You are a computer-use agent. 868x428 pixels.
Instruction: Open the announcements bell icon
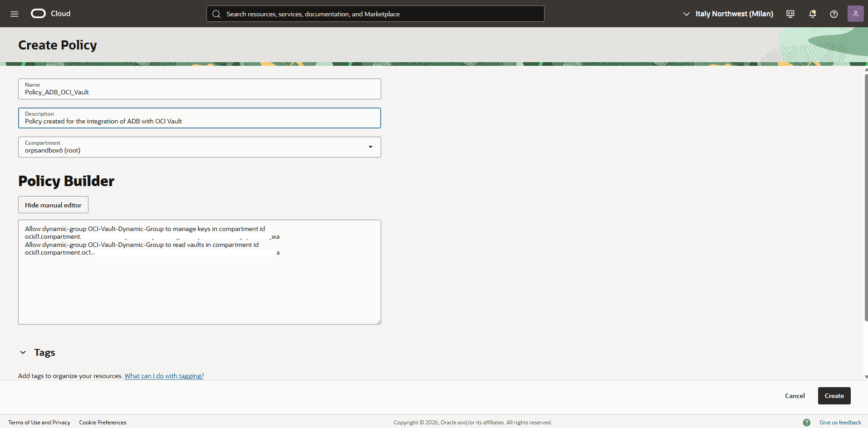pyautogui.click(x=812, y=14)
